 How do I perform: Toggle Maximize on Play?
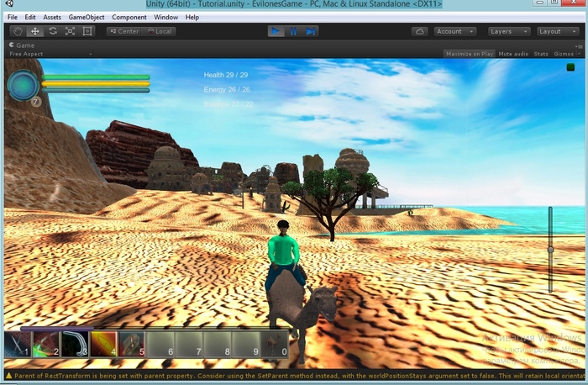[469, 54]
